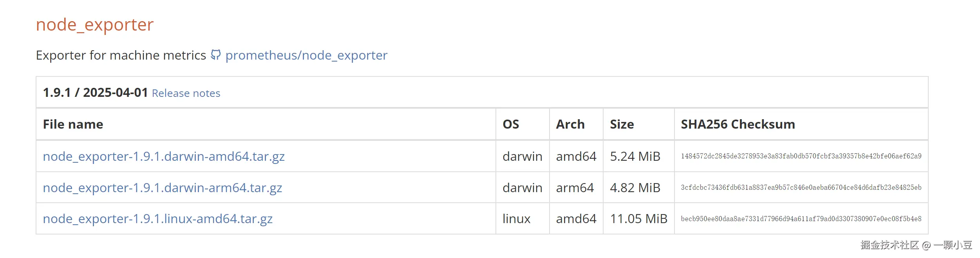
Task: Open the prometheus/node_exporter repository link
Action: coord(306,55)
